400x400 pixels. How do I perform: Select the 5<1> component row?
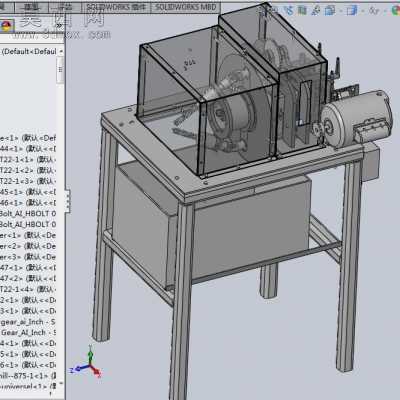(x=28, y=354)
